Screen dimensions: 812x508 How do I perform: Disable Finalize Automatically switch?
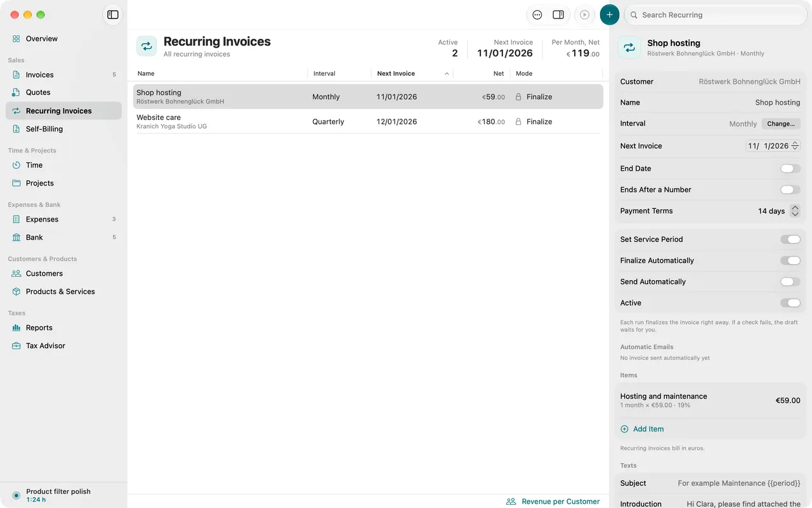coord(790,260)
